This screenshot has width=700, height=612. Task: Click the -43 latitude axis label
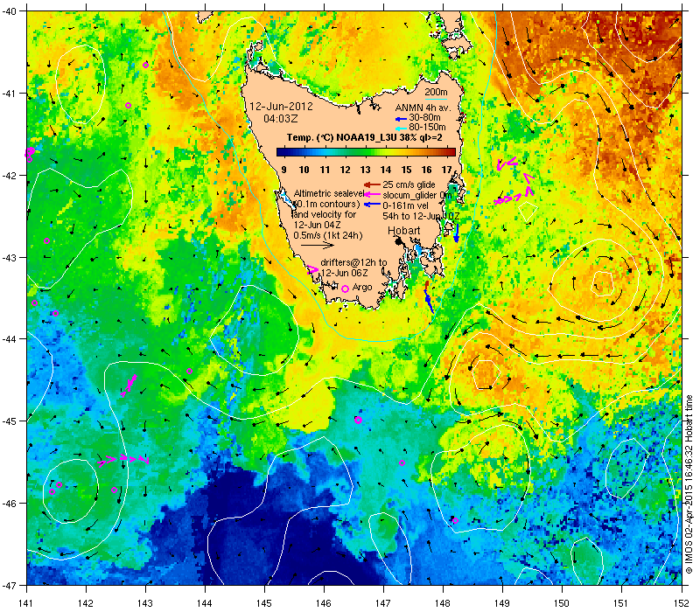(x=9, y=257)
